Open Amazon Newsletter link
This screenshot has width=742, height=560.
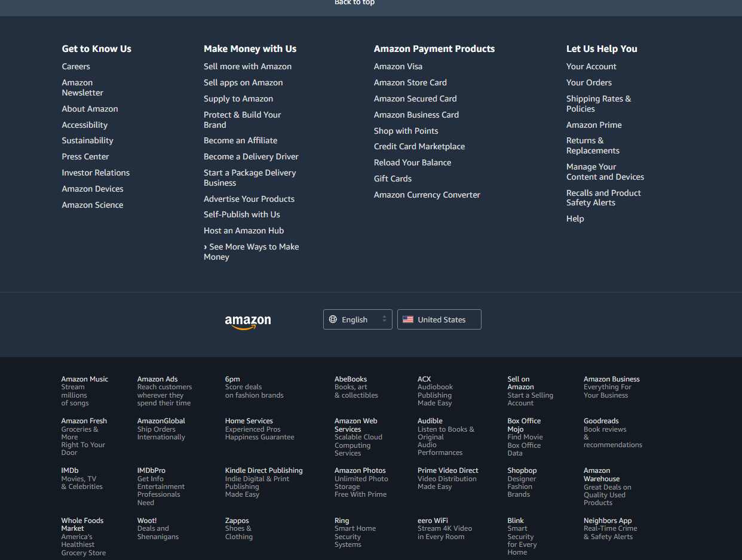82,88
